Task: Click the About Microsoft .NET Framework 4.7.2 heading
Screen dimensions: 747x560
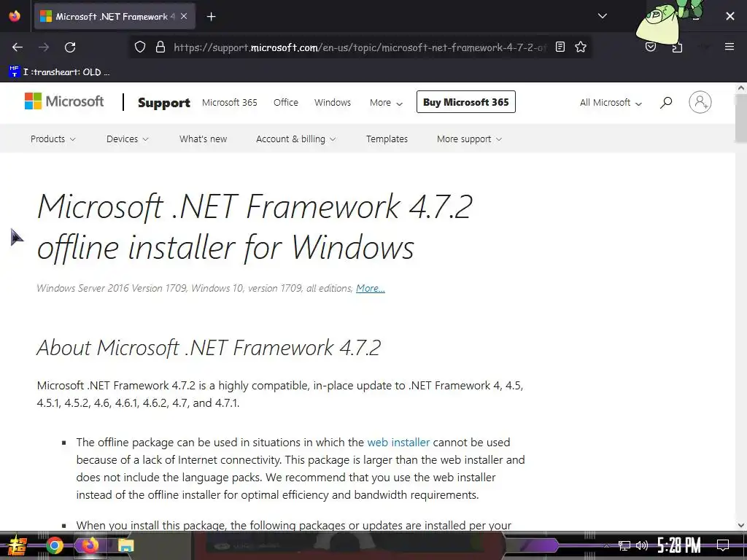Action: (x=209, y=348)
